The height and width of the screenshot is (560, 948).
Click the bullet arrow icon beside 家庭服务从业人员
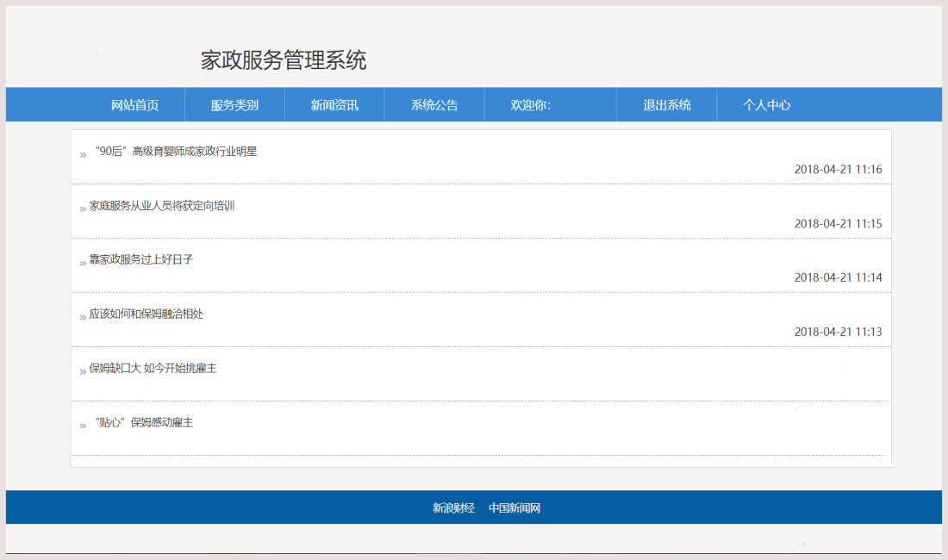click(83, 209)
